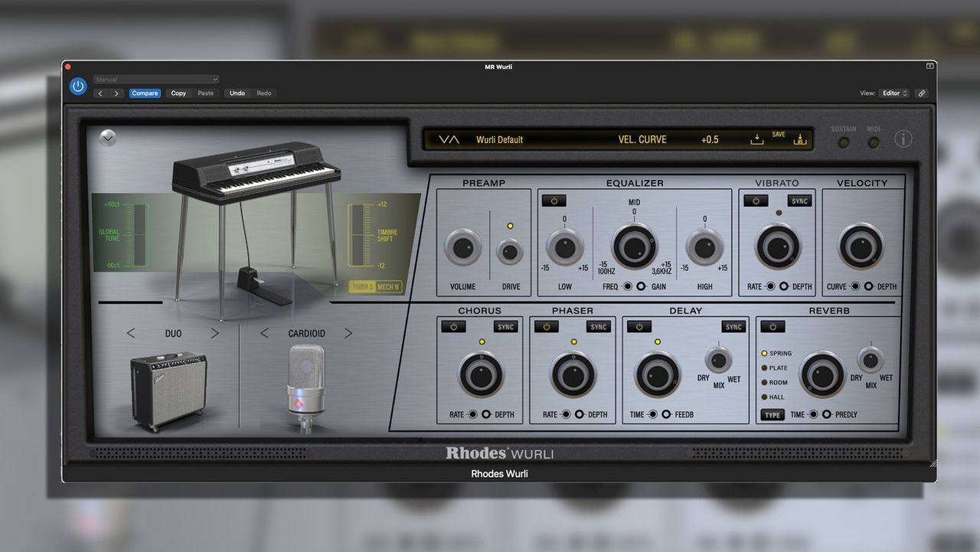Click the Preamp Drive knob
The width and height of the screenshot is (980, 552).
[x=511, y=251]
